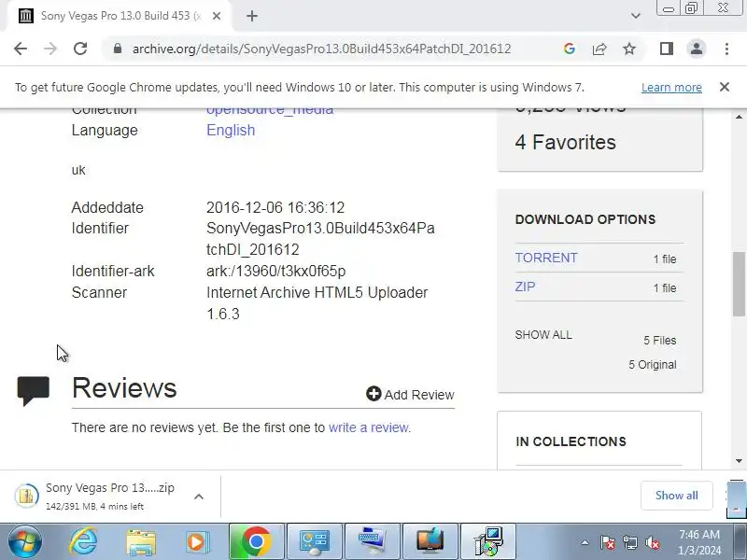This screenshot has height=560, width=747.
Task: Close the Sony Vegas Pro tab
Action: [x=217, y=16]
